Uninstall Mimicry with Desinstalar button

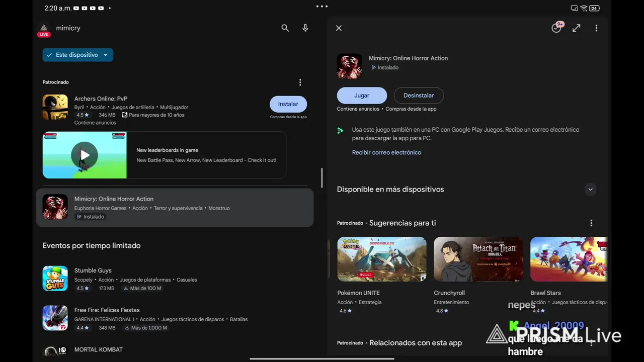tap(419, 96)
